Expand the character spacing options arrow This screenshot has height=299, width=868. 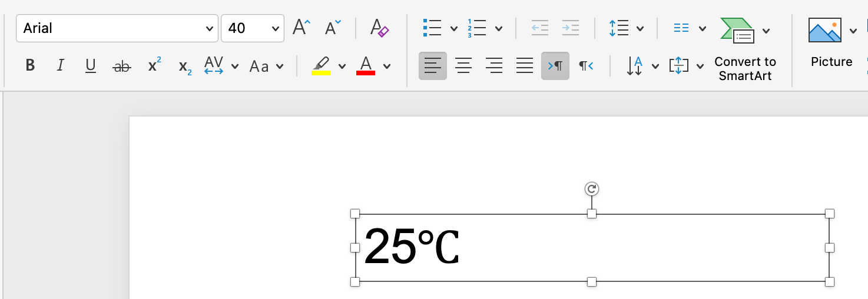235,67
